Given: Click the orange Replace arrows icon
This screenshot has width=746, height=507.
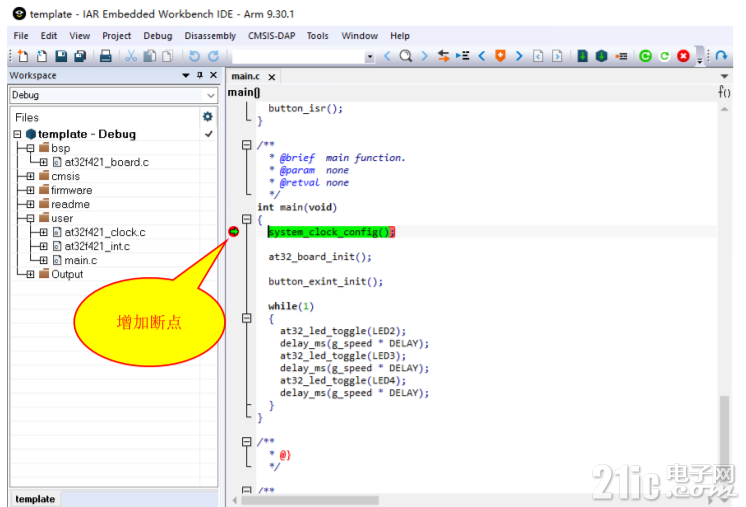Looking at the screenshot, I should [x=443, y=56].
